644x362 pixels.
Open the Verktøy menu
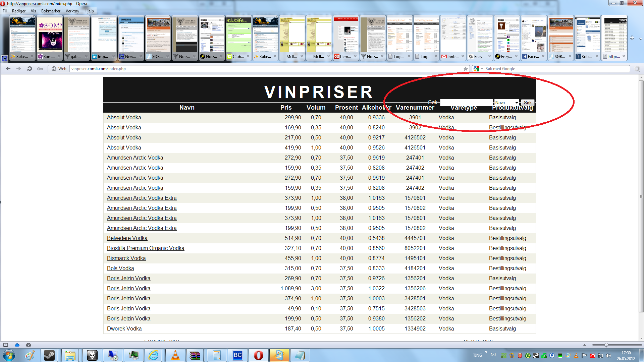coord(72,11)
